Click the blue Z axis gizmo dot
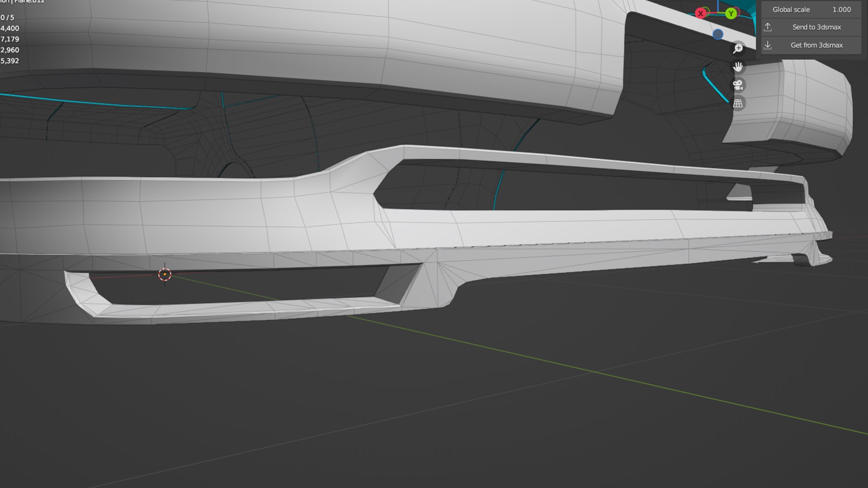The width and height of the screenshot is (868, 488). (717, 34)
